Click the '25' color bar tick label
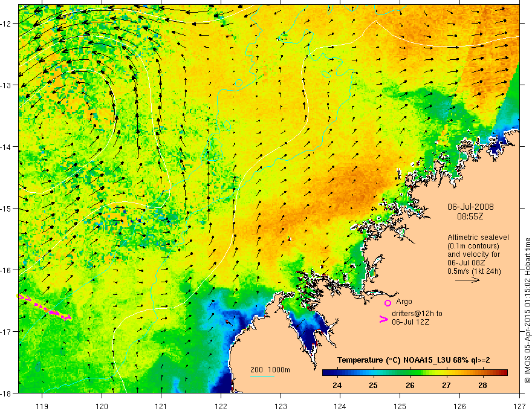Image resolution: width=532 pixels, height=411 pixels. pyautogui.click(x=373, y=385)
